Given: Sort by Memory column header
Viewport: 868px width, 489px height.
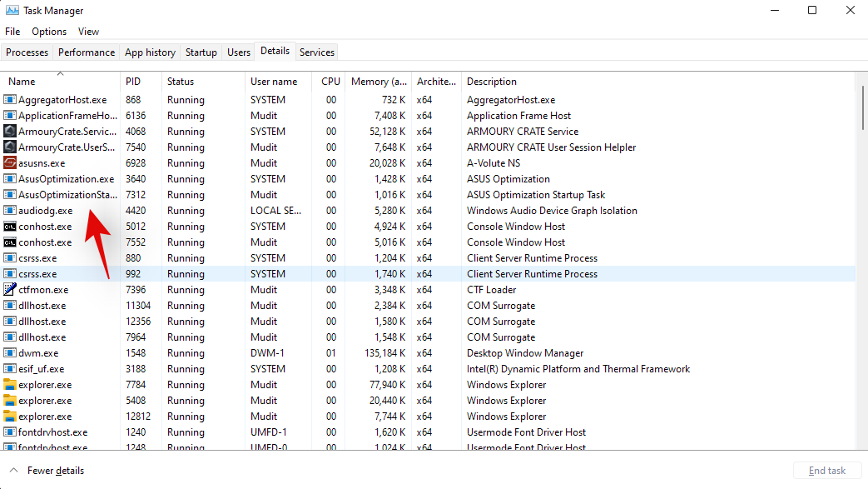Looking at the screenshot, I should coord(379,82).
